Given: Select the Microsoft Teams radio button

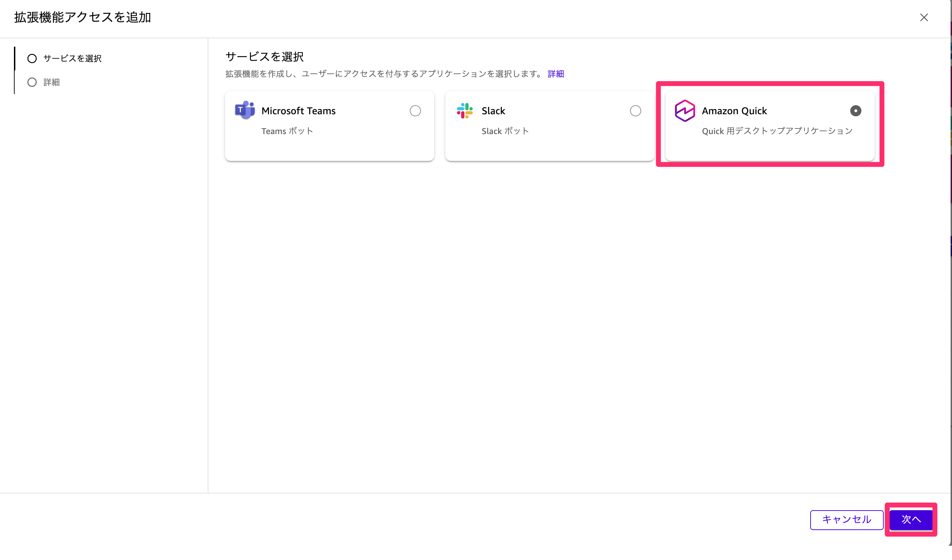Looking at the screenshot, I should (415, 111).
